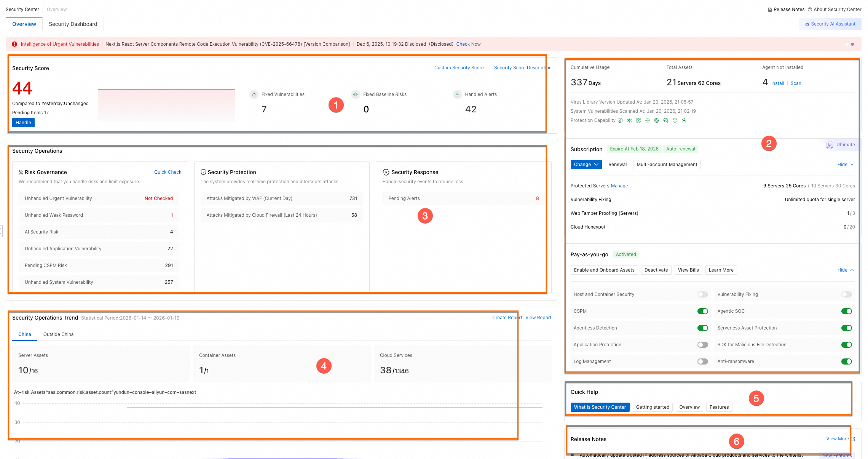Open the Change subscription dropdown
This screenshot has height=459, width=868.
(x=586, y=165)
